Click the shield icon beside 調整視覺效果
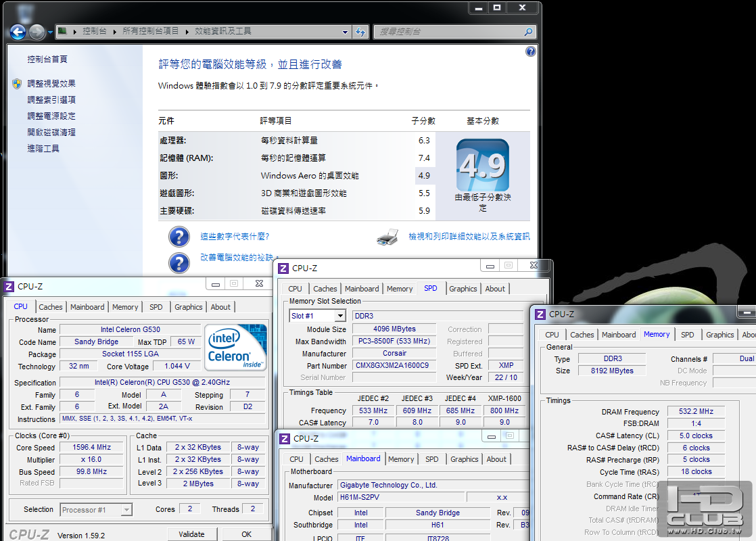Viewport: 756px width, 541px height. (x=17, y=84)
